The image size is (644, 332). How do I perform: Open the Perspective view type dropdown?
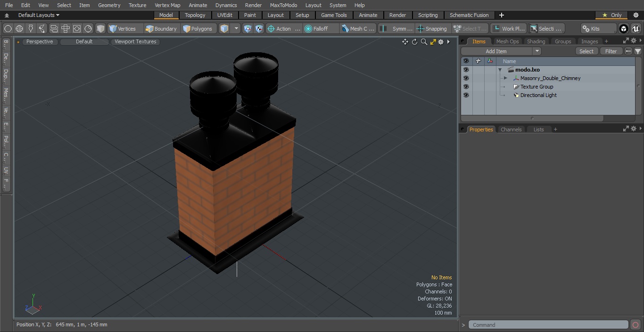[x=40, y=41]
